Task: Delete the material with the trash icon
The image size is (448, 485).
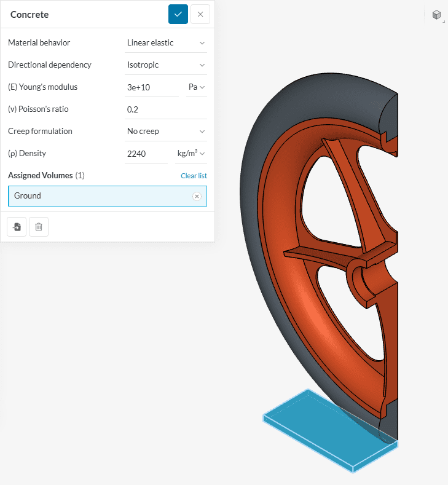Action: [x=39, y=227]
